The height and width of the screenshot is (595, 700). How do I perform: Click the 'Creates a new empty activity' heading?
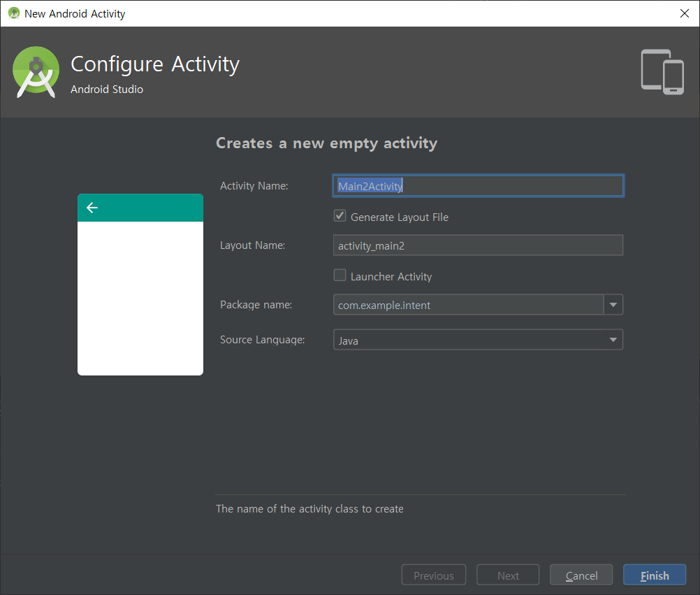tap(327, 143)
